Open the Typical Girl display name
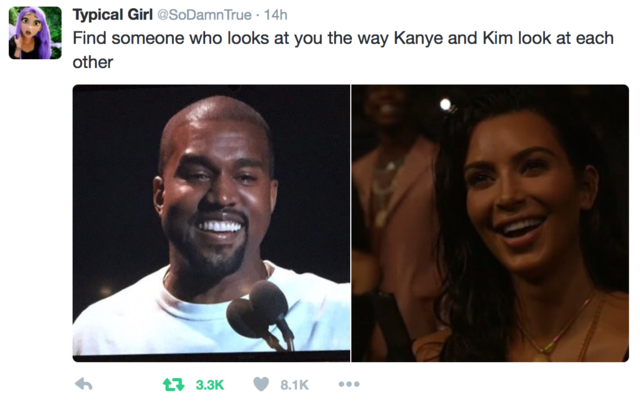Screen dimensions: 640x405 click(x=113, y=15)
